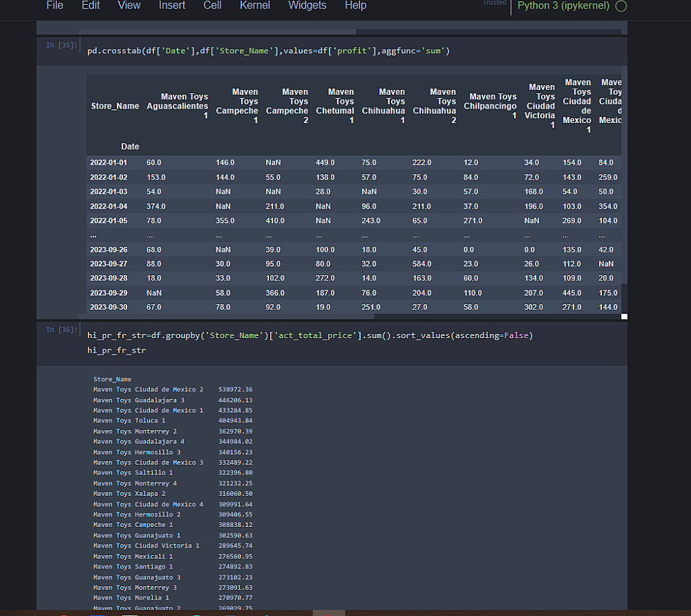Viewport: 691px width, 616px height.
Task: Click the Maven Toys Santiago 1 row
Action: pyautogui.click(x=173, y=567)
